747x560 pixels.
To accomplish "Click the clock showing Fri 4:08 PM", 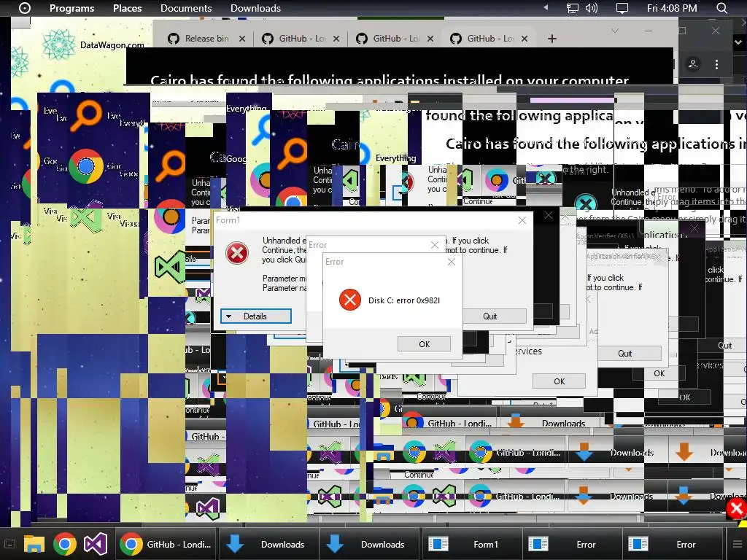I will (672, 8).
